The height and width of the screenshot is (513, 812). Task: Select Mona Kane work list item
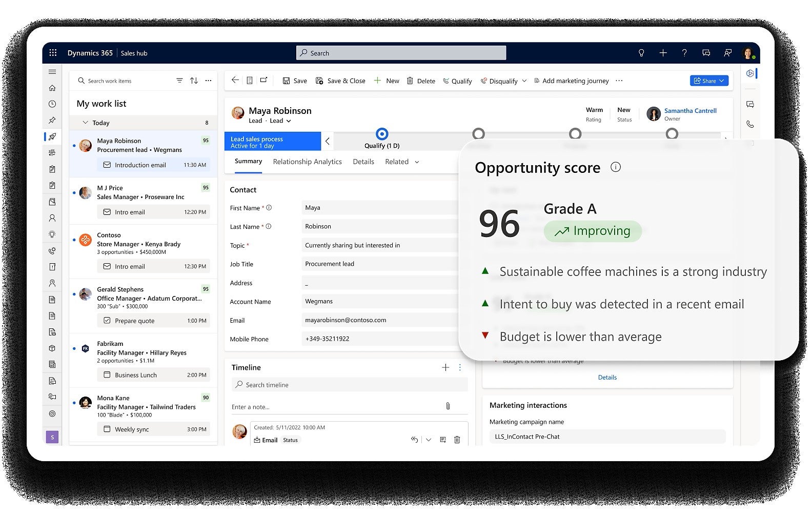pyautogui.click(x=143, y=415)
